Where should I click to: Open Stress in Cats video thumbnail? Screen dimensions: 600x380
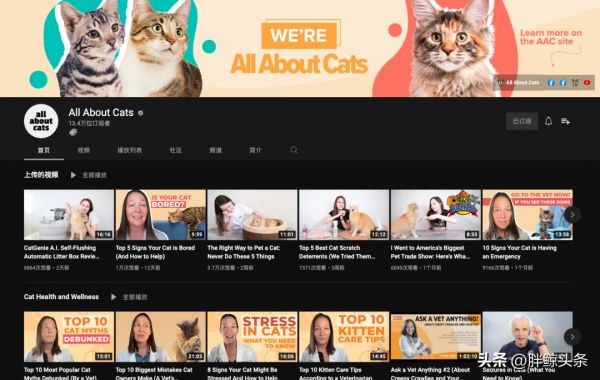252,337
